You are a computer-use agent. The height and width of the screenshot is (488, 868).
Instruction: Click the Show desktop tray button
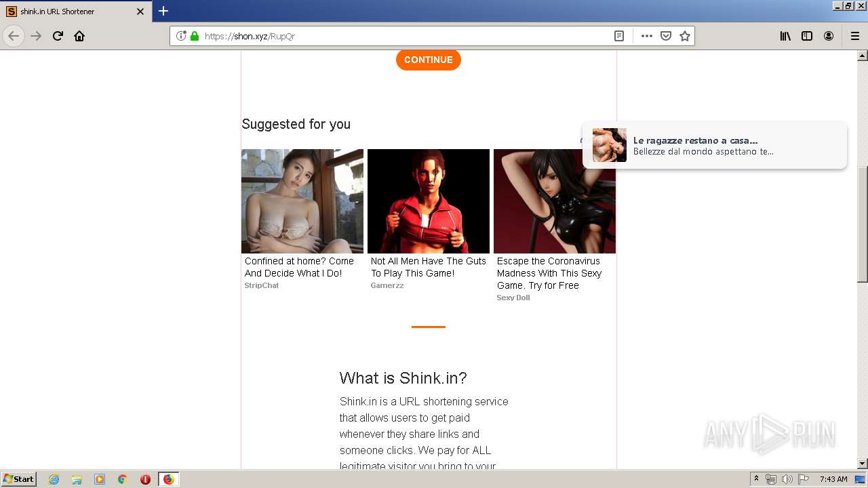(x=861, y=479)
